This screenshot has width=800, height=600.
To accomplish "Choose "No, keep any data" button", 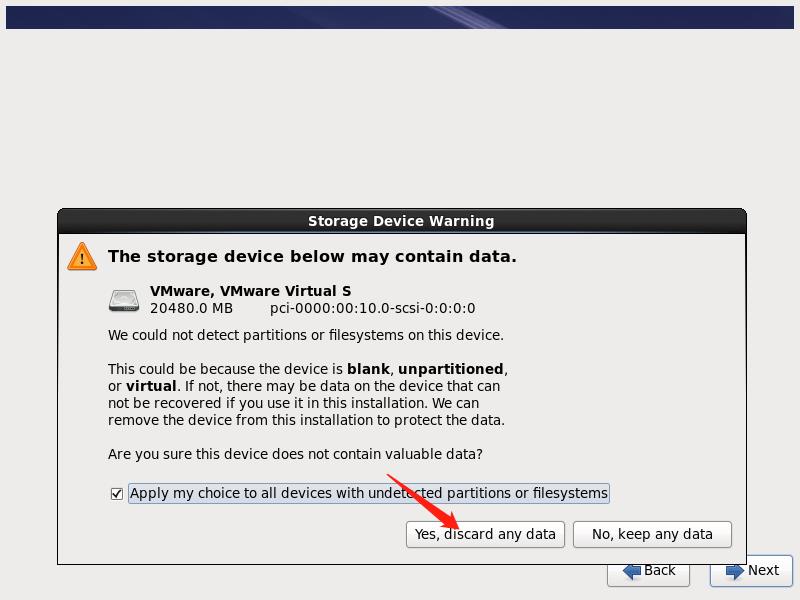I will coord(652,534).
